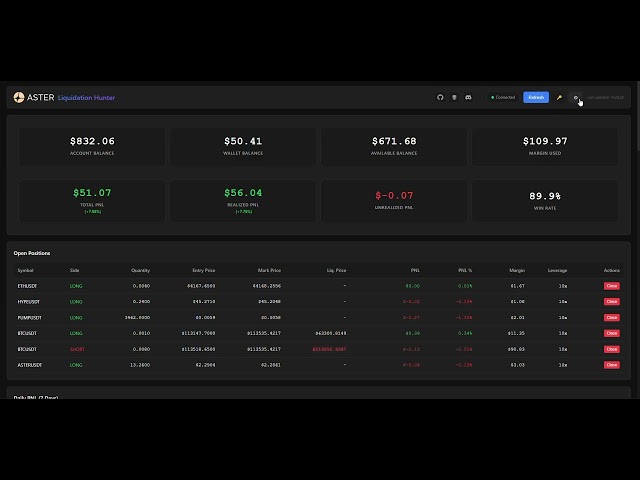Click the yellow key icon
This screenshot has height=480, width=640.
559,98
